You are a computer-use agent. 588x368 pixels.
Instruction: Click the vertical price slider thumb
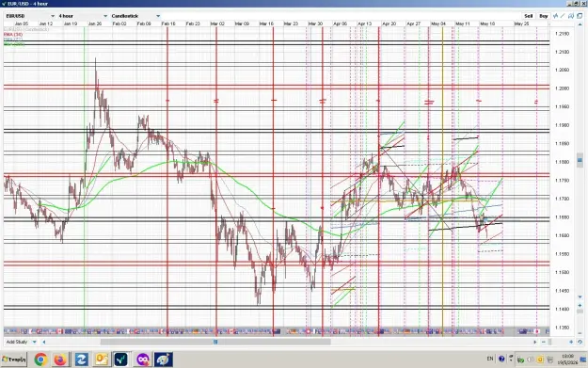(x=580, y=160)
